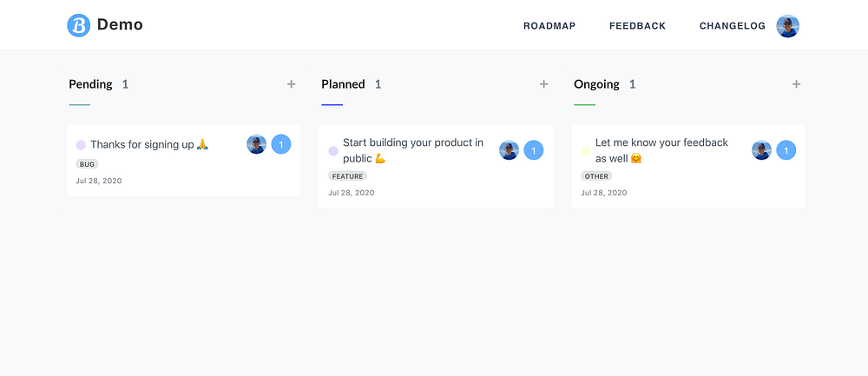
Task: Open the Roadmap page
Action: click(x=549, y=26)
